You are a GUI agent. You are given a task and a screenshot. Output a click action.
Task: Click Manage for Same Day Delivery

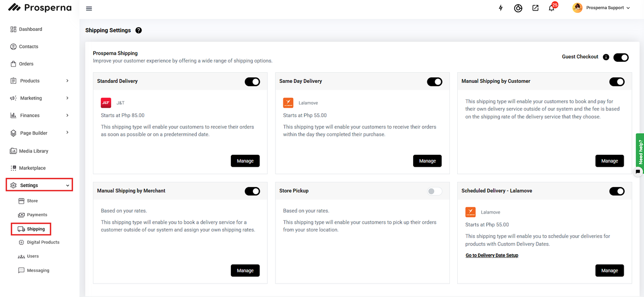pos(427,161)
